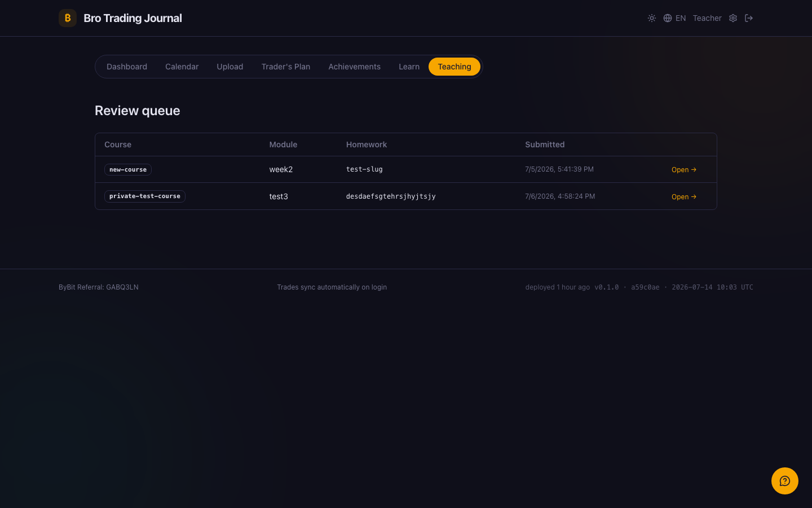Click the EN language label
This screenshot has height=508, width=812.
pyautogui.click(x=681, y=18)
